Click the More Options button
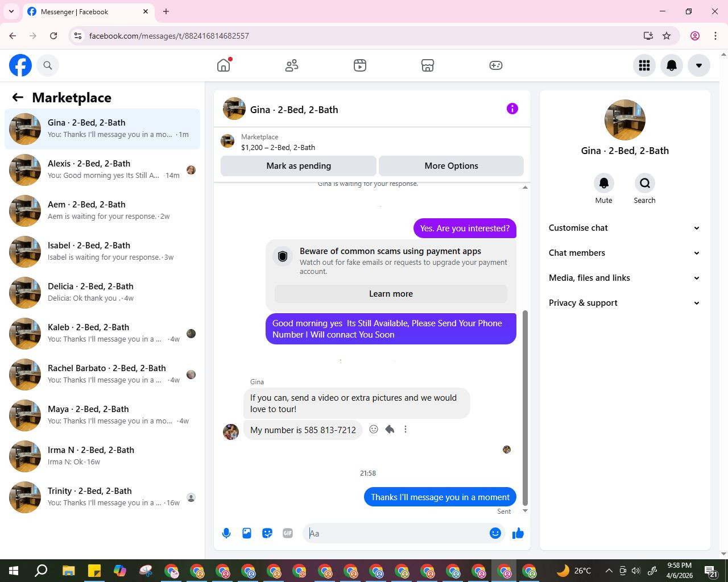The height and width of the screenshot is (582, 728). tap(451, 166)
